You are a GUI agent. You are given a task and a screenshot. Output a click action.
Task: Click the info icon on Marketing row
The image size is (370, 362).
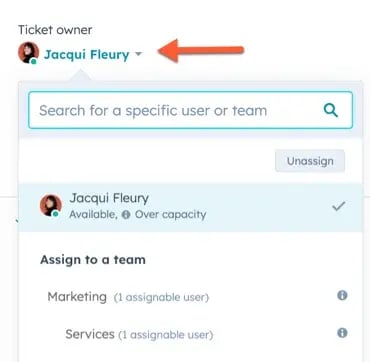pos(342,295)
